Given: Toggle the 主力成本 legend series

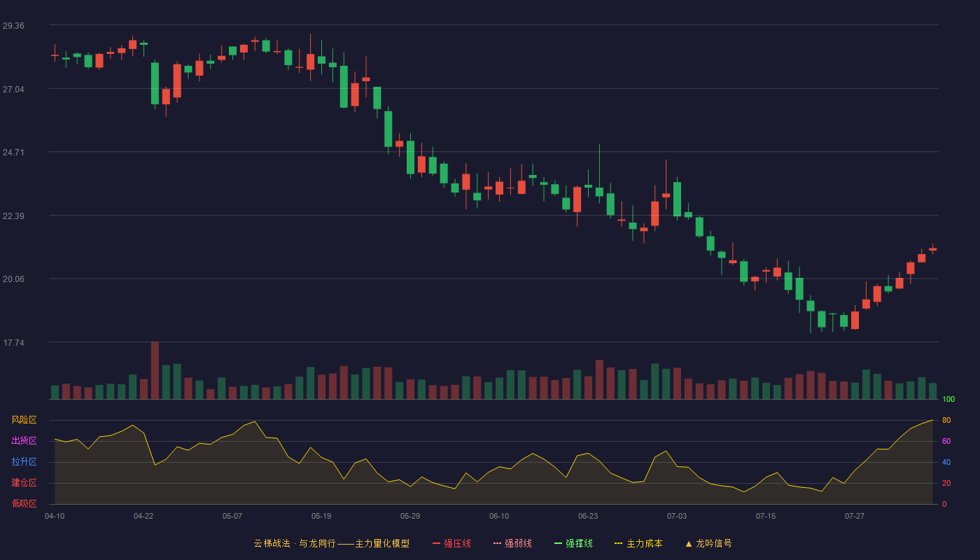Looking at the screenshot, I should click(638, 543).
